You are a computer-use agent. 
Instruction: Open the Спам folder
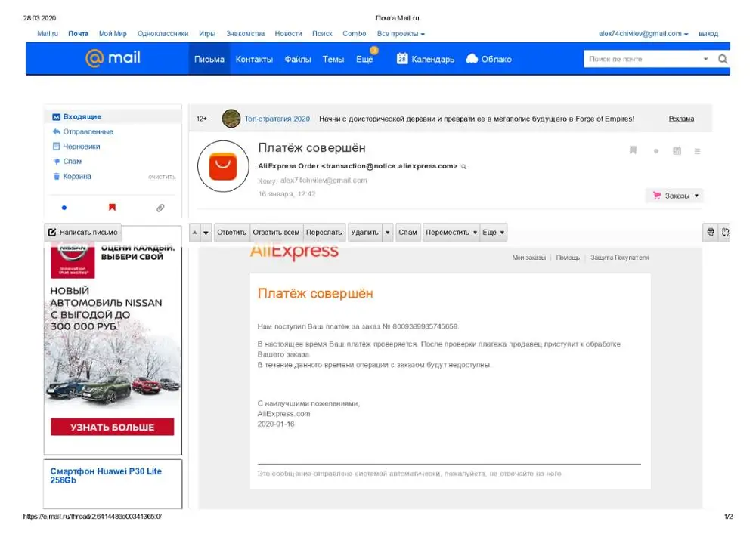coord(73,162)
